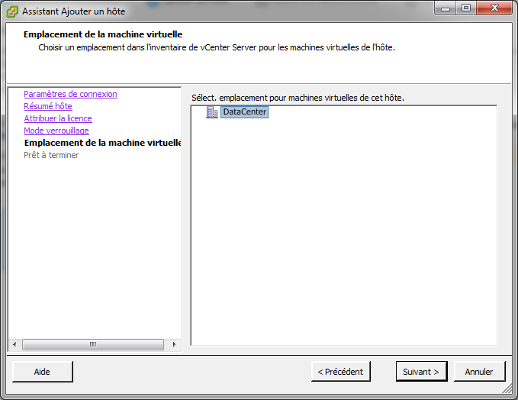
Task: Open the Paramètres de connexion step
Action: point(70,94)
